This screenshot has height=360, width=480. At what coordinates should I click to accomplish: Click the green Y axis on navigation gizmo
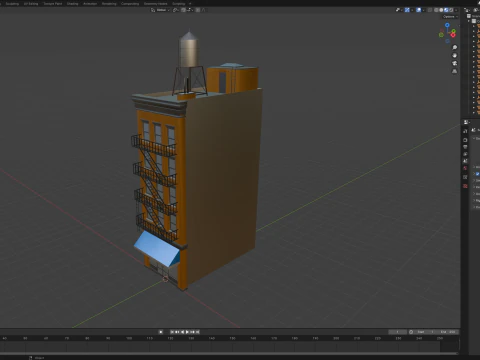point(454,31)
